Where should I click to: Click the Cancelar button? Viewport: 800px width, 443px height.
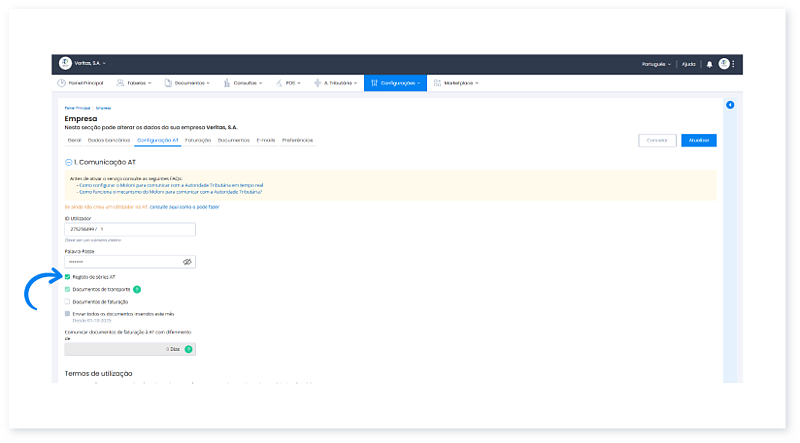(656, 140)
